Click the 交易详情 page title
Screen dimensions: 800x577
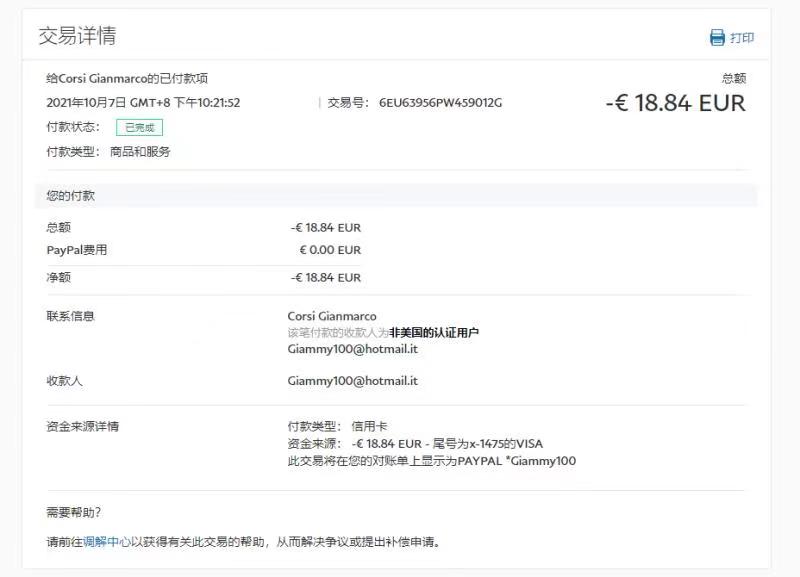coord(77,36)
